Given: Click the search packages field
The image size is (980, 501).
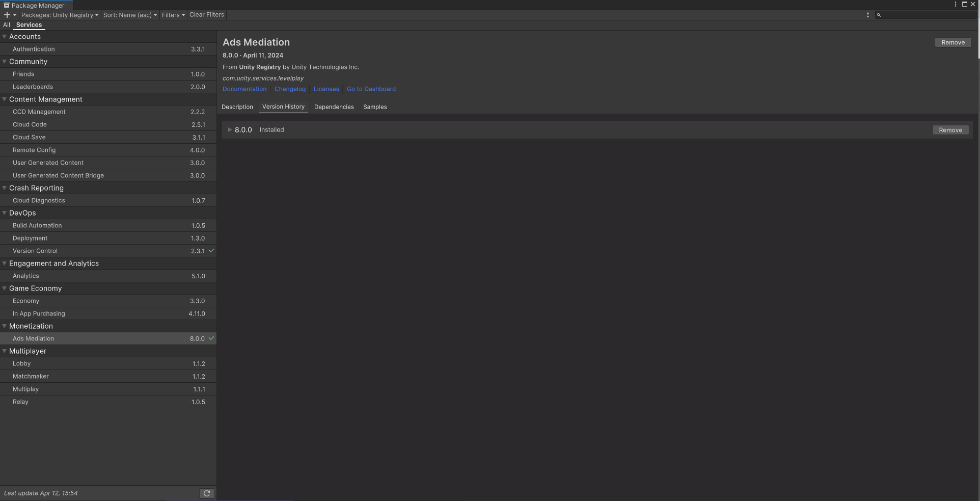Looking at the screenshot, I should tap(925, 15).
